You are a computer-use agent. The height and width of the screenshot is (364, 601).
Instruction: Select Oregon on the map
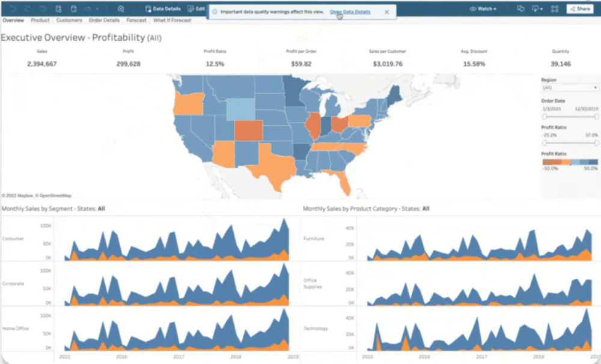(188, 104)
